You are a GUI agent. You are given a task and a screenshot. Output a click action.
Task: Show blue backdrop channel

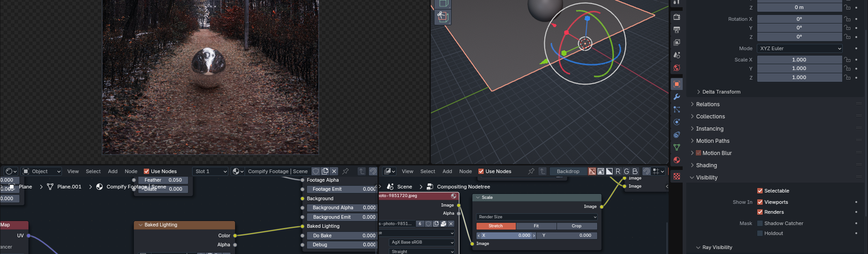tap(635, 171)
